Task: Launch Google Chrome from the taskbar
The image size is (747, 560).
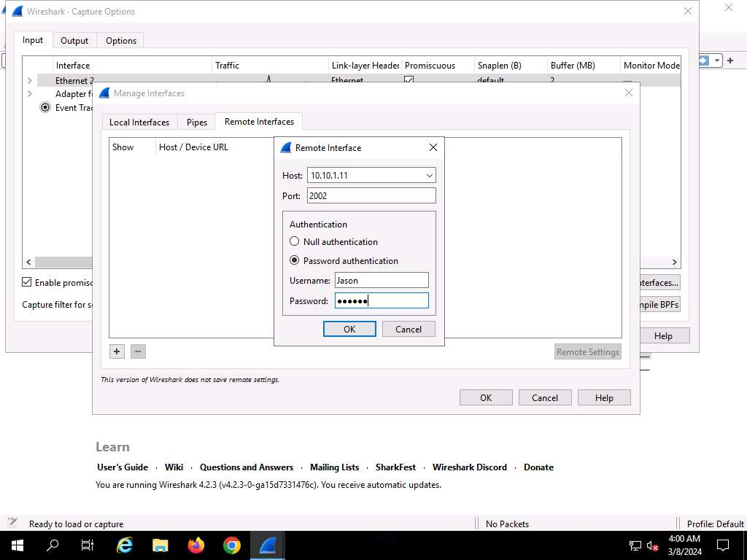Action: click(231, 545)
